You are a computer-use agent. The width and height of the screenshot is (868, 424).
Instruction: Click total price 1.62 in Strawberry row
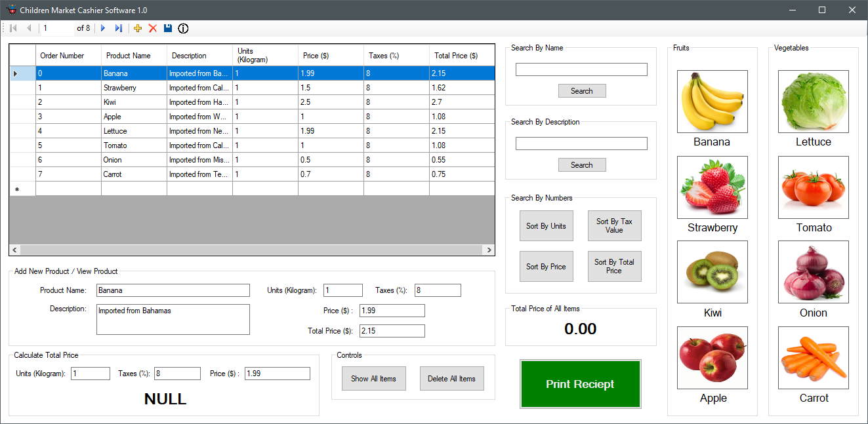[462, 88]
